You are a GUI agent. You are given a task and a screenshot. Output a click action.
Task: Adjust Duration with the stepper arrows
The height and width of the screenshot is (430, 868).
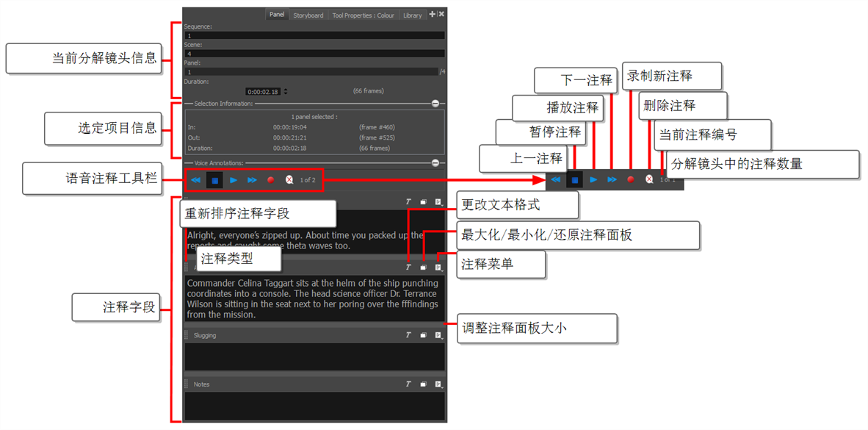(x=286, y=92)
